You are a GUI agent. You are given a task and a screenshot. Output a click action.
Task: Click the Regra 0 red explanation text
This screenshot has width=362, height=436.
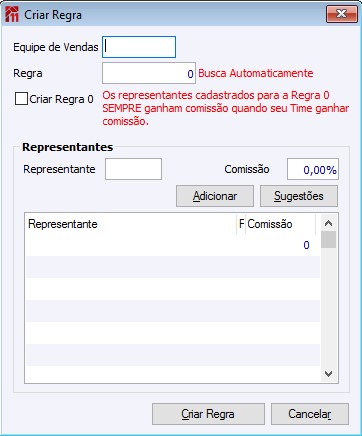pos(226,108)
